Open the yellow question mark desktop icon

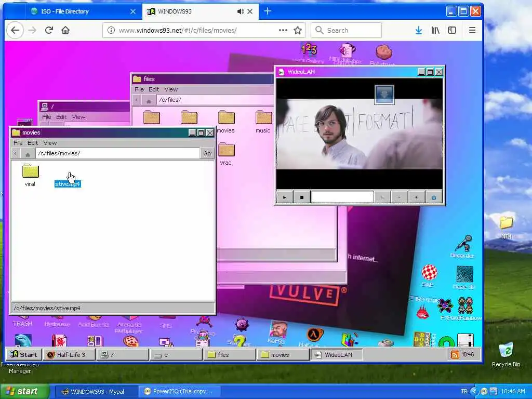click(x=239, y=341)
